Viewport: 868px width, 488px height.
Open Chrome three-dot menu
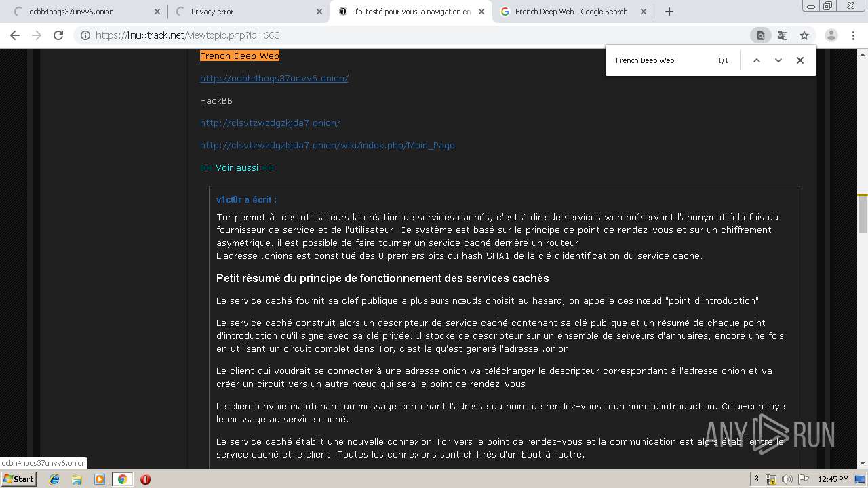(x=853, y=35)
